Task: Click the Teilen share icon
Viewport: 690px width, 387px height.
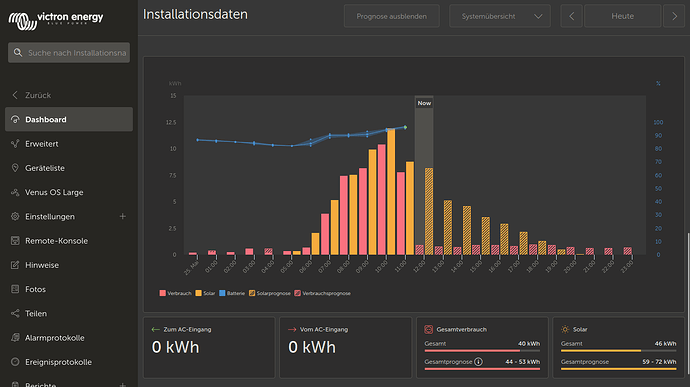Action: coord(15,313)
